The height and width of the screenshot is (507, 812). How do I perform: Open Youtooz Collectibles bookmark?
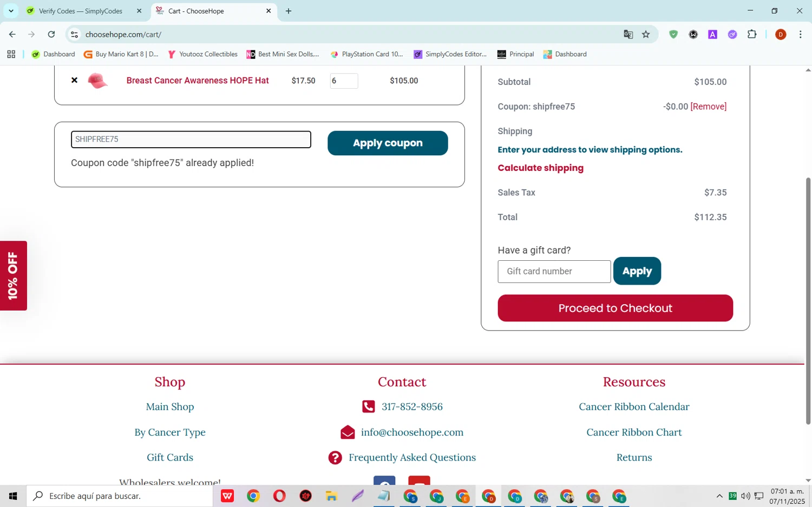click(202, 54)
